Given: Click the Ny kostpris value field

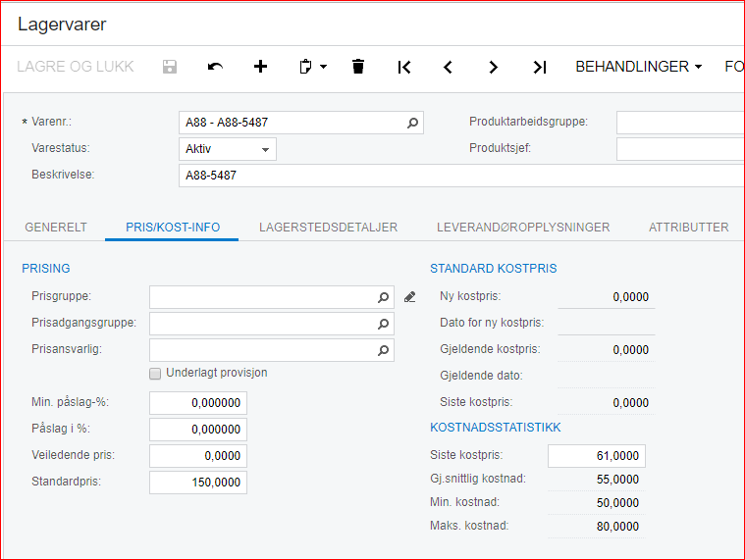Looking at the screenshot, I should click(x=607, y=297).
